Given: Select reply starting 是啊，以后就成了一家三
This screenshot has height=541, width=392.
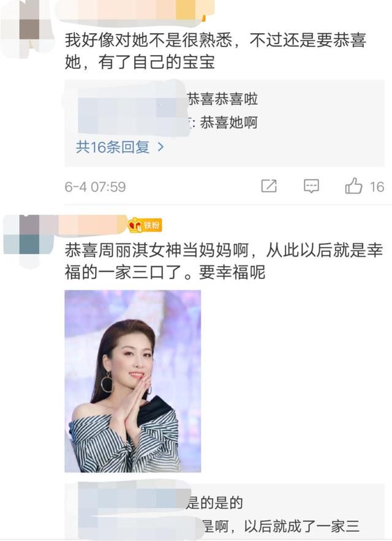Looking at the screenshot, I should point(281,526).
